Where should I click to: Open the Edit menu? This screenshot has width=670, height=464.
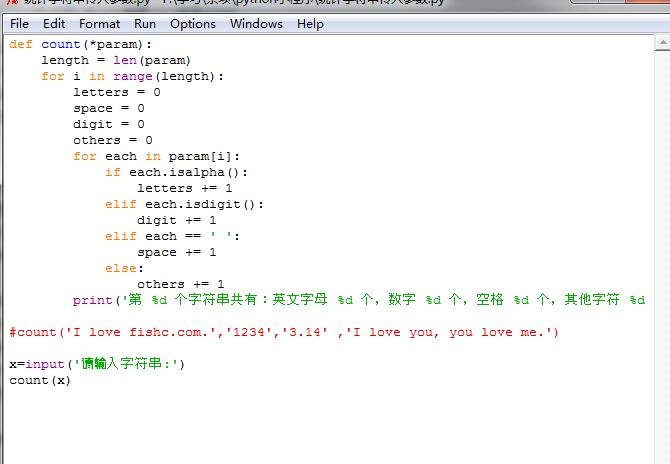[54, 23]
